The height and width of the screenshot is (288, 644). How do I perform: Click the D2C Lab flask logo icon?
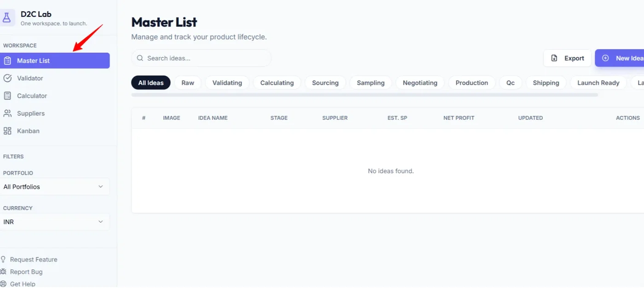click(x=6, y=18)
